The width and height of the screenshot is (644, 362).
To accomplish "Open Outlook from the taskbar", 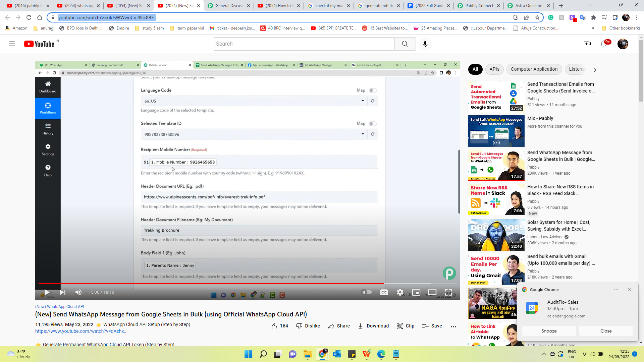I will [337, 354].
